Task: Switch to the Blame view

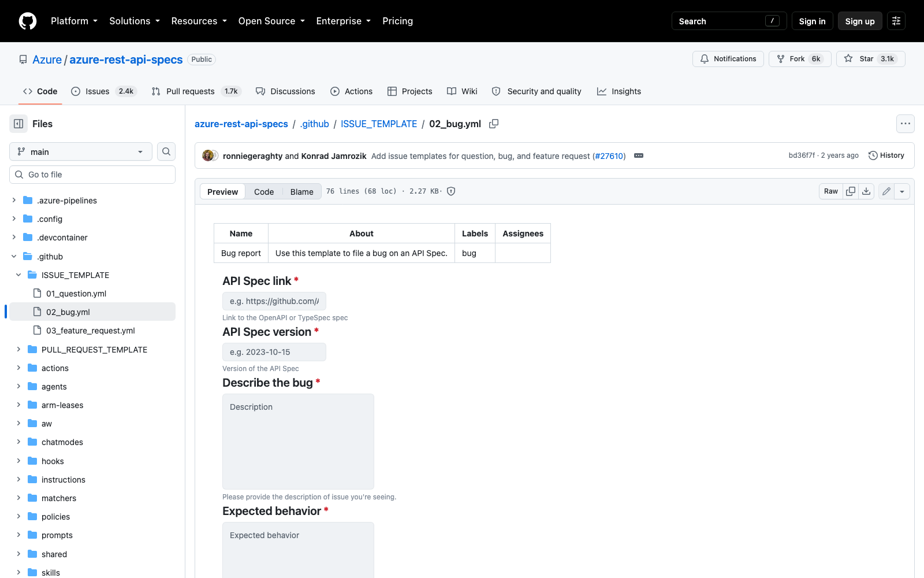Action: [301, 192]
